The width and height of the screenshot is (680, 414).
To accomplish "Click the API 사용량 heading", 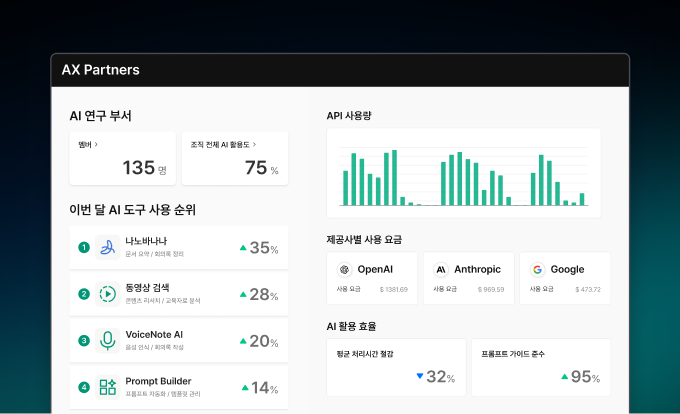I will point(349,116).
